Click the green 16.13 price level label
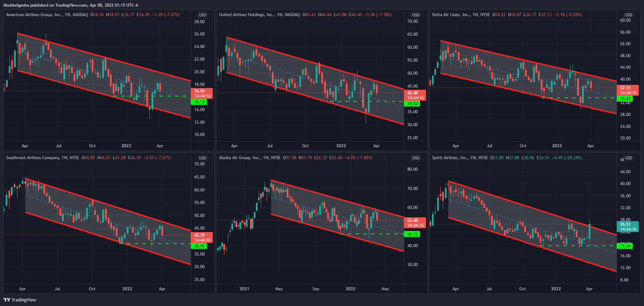This screenshot has width=644, height=306. point(199,102)
